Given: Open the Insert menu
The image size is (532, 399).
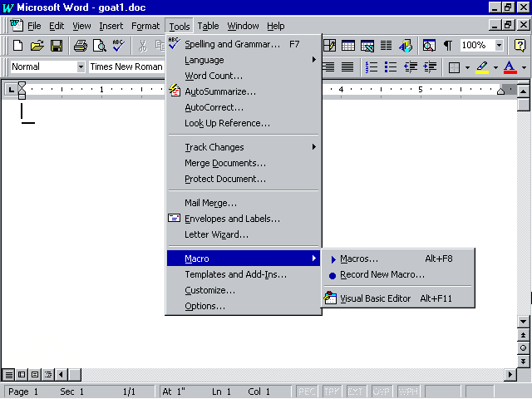Looking at the screenshot, I should pos(111,26).
